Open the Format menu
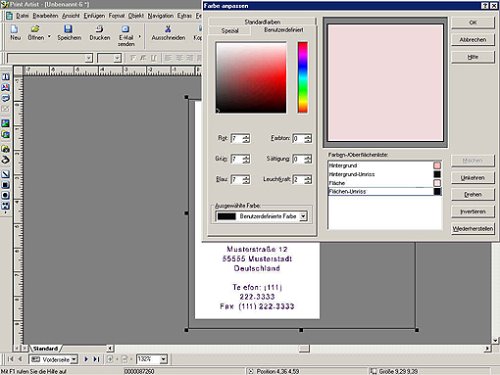This screenshot has width=500, height=375. pyautogui.click(x=117, y=16)
